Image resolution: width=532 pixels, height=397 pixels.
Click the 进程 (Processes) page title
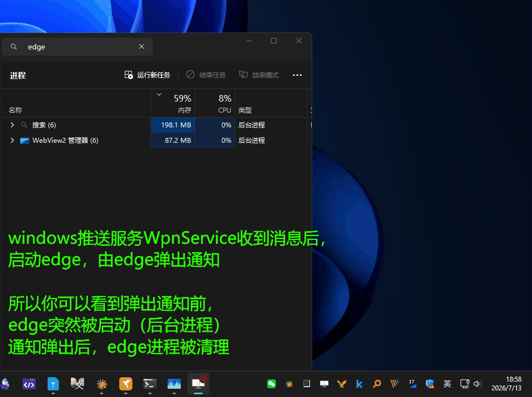tap(18, 75)
